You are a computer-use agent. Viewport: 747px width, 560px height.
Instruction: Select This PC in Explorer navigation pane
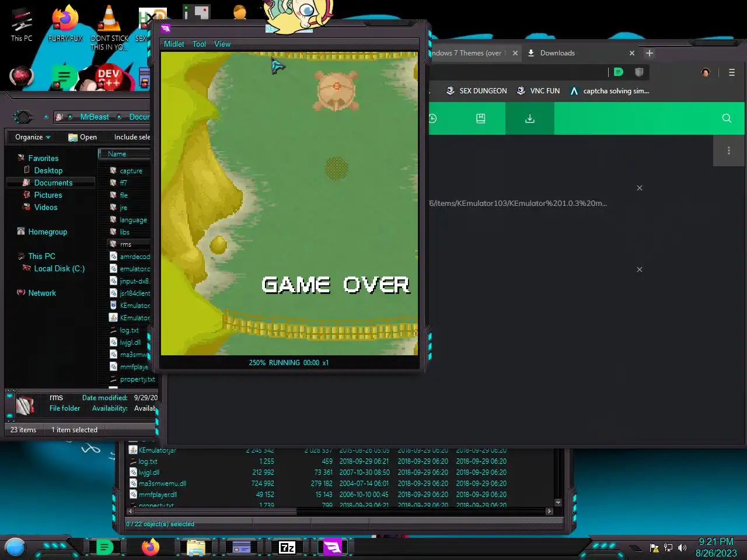41,256
